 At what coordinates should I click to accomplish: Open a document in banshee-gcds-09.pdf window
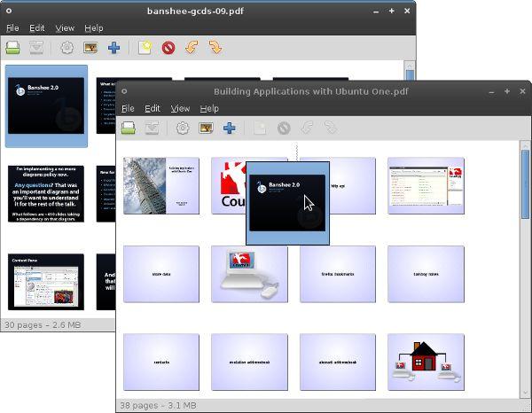13,48
